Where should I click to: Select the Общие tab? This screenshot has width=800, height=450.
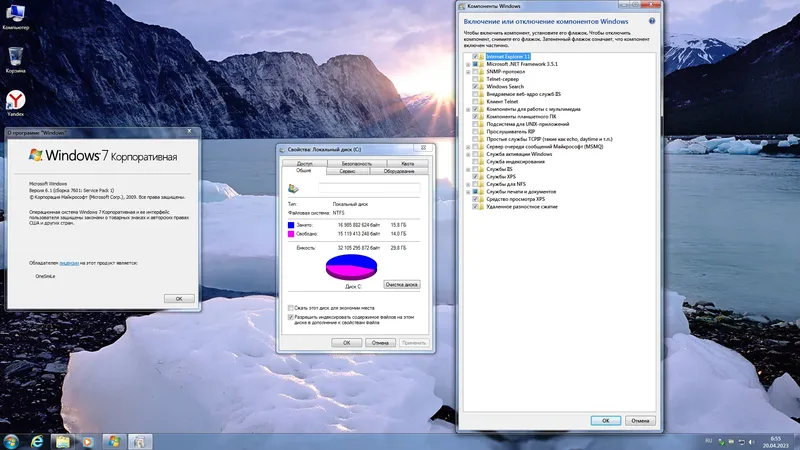[x=304, y=171]
